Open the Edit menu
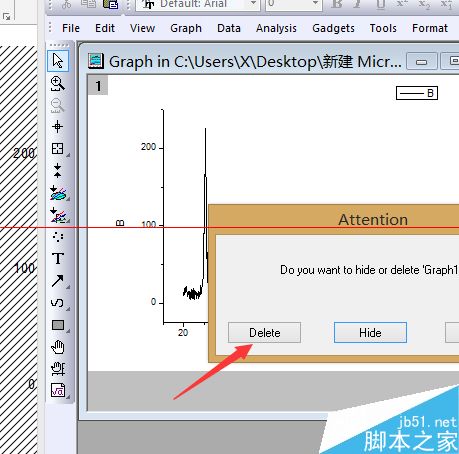Viewport: 459px width, 454px height. [105, 28]
